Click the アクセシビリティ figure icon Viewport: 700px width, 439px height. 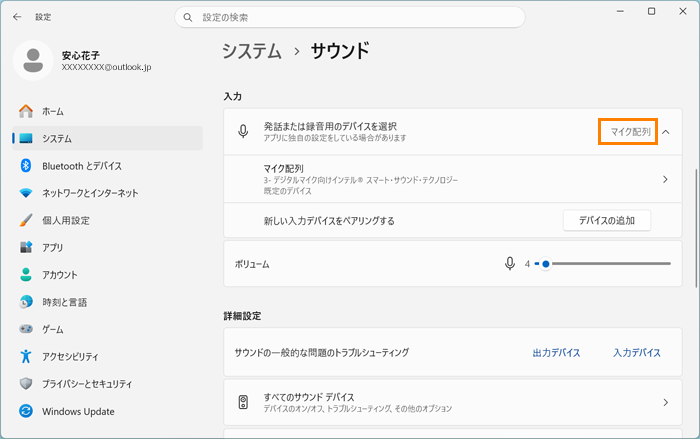click(x=26, y=356)
